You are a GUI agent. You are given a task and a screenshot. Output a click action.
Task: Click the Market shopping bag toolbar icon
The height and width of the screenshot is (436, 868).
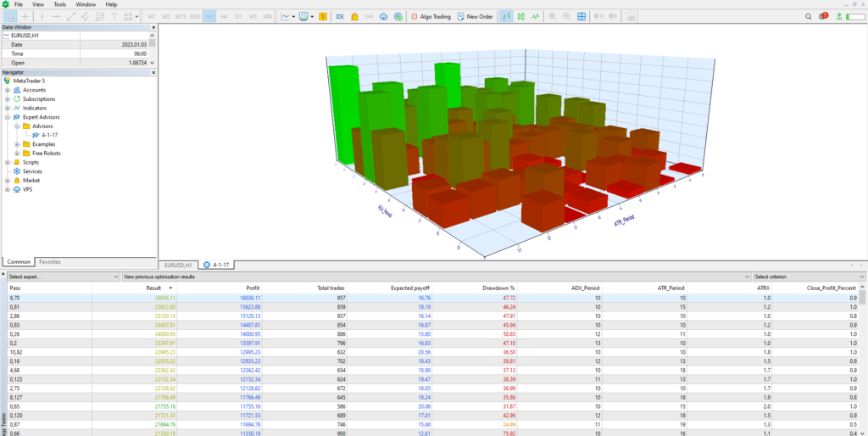tap(354, 16)
